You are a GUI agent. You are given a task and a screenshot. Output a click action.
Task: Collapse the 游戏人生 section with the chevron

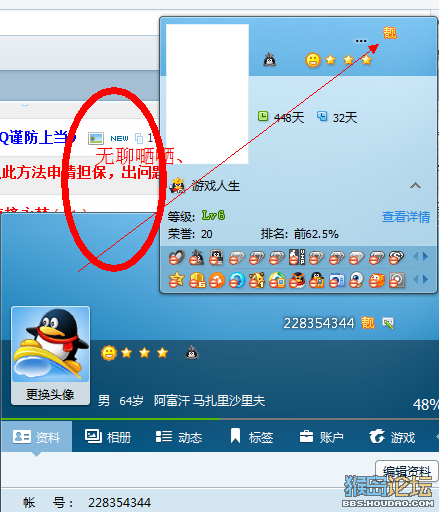415,185
